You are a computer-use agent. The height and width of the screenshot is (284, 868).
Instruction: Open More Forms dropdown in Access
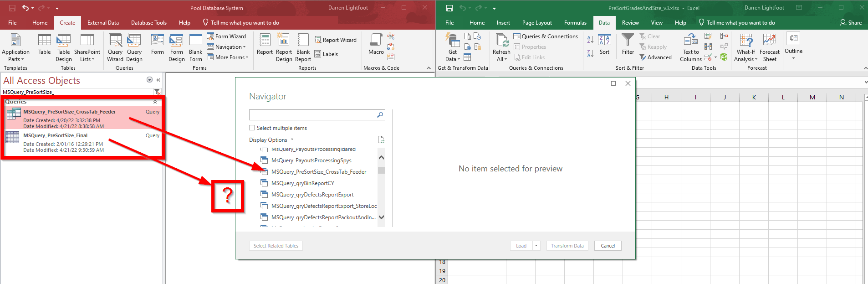[228, 57]
